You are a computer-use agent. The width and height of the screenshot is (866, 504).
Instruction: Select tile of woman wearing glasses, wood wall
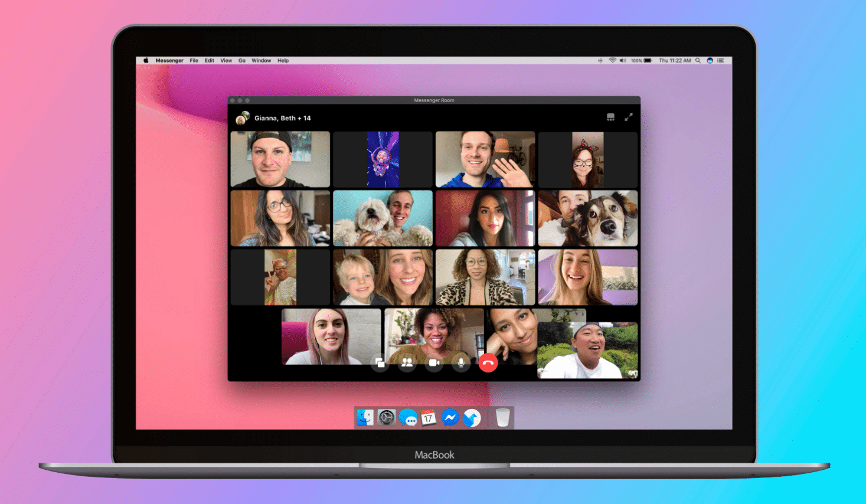tap(280, 218)
